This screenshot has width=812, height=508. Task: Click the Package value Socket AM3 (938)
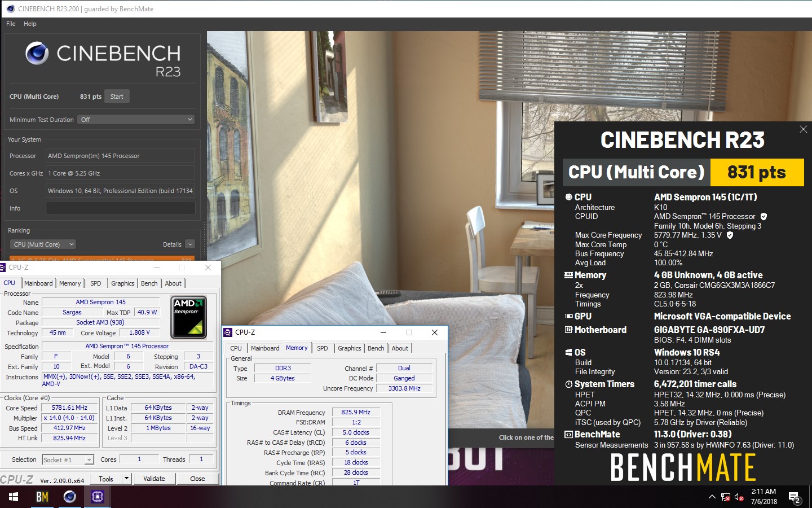point(100,322)
